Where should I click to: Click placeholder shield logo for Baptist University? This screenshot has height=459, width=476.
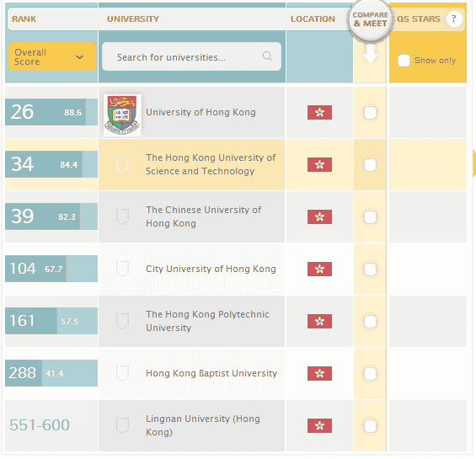tap(123, 373)
